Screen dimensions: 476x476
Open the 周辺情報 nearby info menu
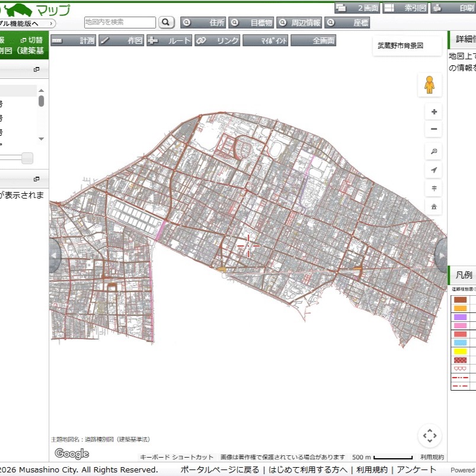299,23
